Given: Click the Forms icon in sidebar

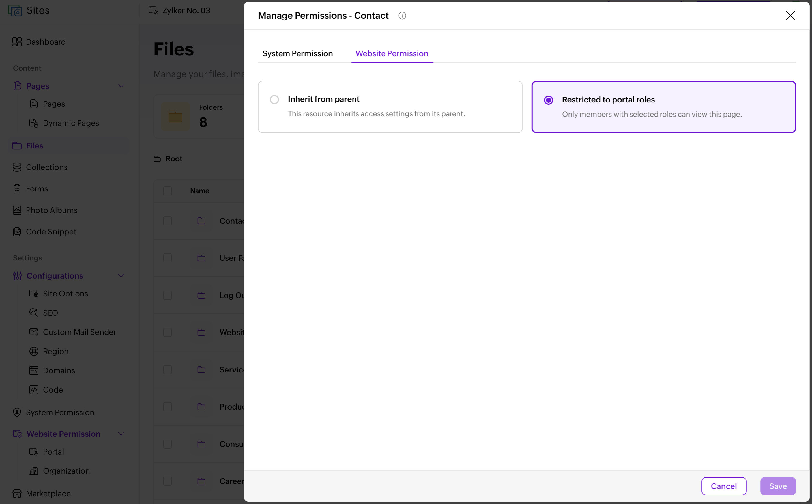Looking at the screenshot, I should (x=17, y=189).
